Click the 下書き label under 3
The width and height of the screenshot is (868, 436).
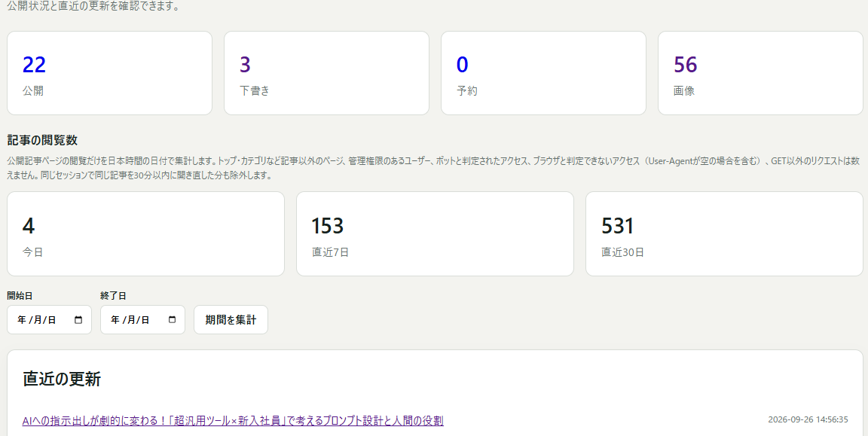click(255, 91)
